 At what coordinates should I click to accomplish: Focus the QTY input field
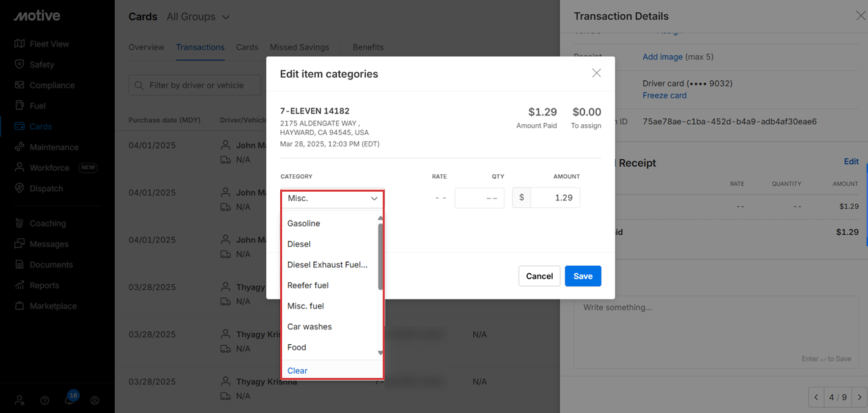(x=479, y=198)
